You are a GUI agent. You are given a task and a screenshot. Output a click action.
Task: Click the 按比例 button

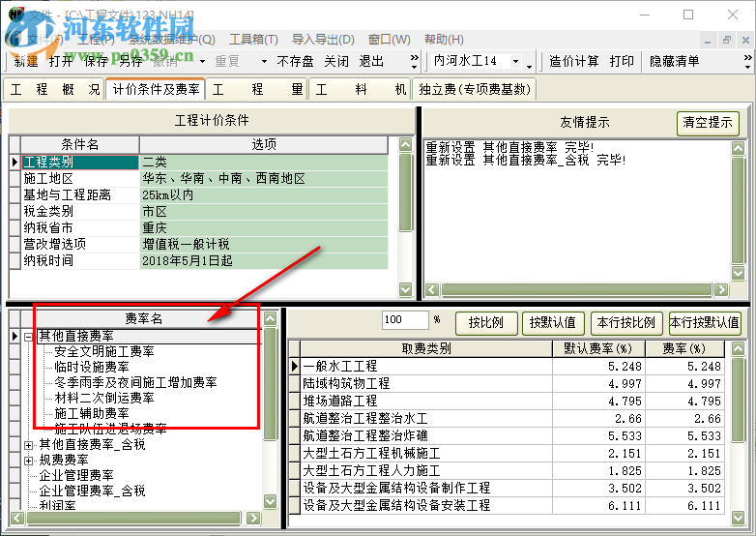coord(486,323)
